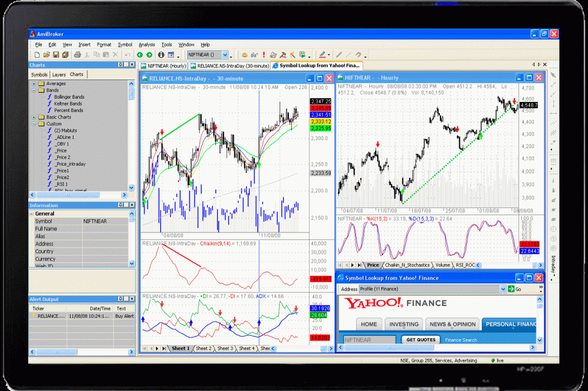Click the eyeglasses icon in toolbar
The height and width of the screenshot is (391, 588).
pyautogui.click(x=254, y=55)
